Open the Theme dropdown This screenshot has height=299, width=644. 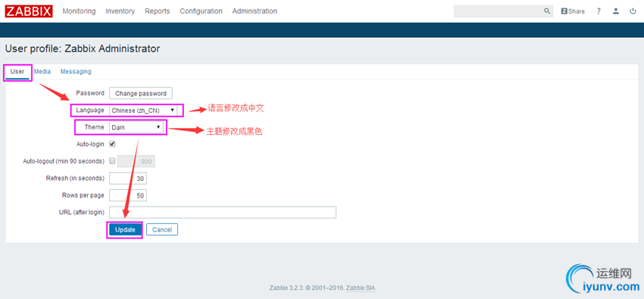136,128
